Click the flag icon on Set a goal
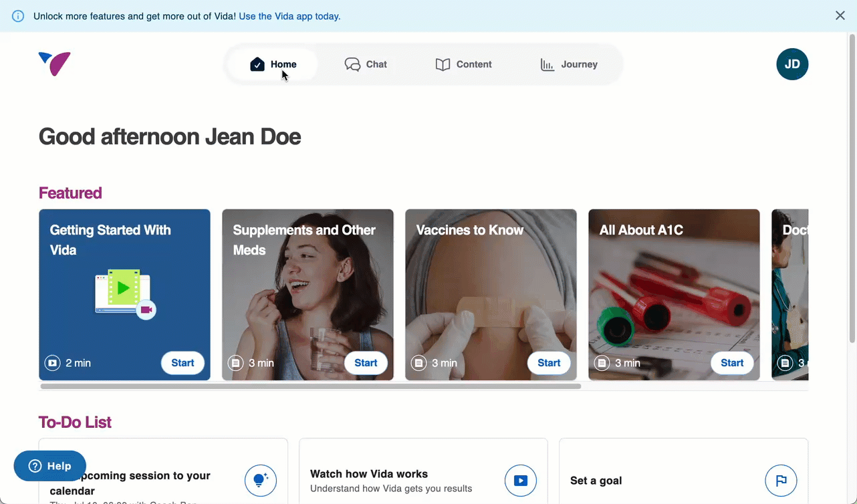This screenshot has width=857, height=504. coord(781,481)
